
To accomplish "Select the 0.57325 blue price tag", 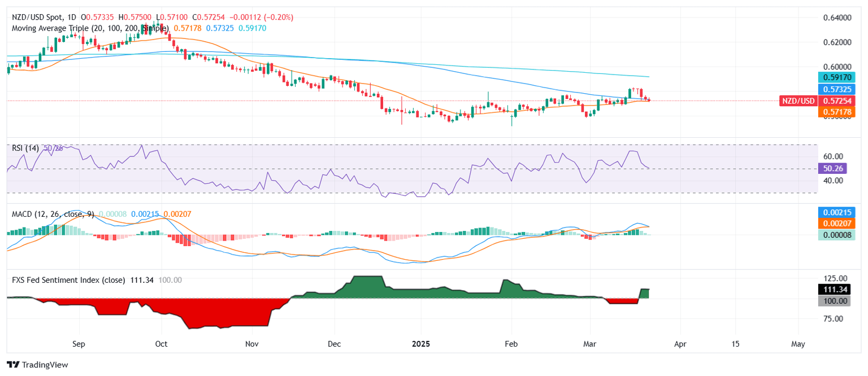I will [836, 89].
